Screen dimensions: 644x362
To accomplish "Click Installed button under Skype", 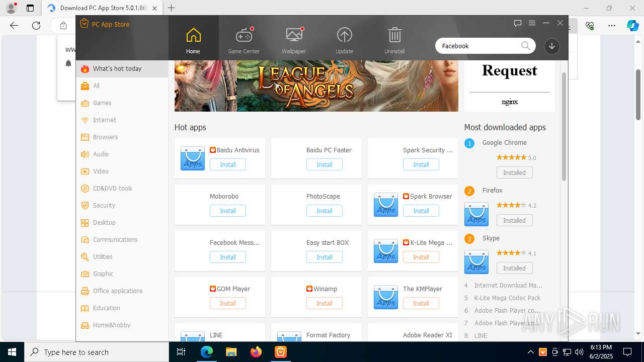I will (515, 268).
